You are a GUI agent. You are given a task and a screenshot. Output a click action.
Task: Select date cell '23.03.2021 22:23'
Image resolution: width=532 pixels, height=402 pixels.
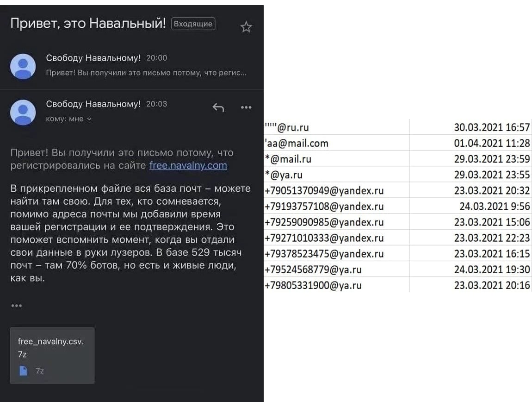[x=470, y=238]
